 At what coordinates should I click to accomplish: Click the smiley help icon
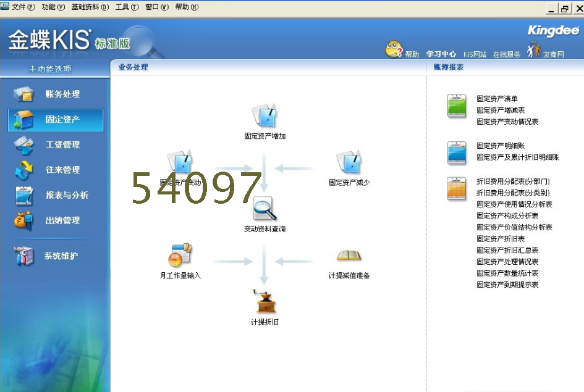(x=394, y=49)
